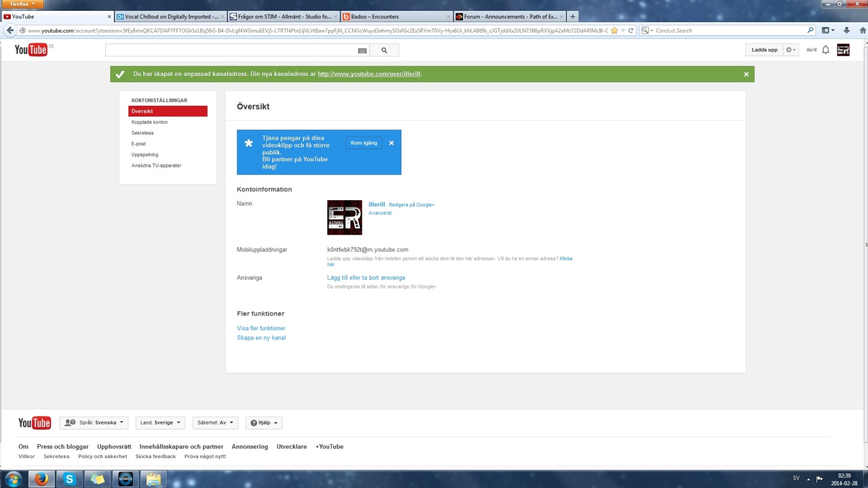Switch to Badoo – Encounters tab
The image size is (868, 488).
pyautogui.click(x=397, y=17)
